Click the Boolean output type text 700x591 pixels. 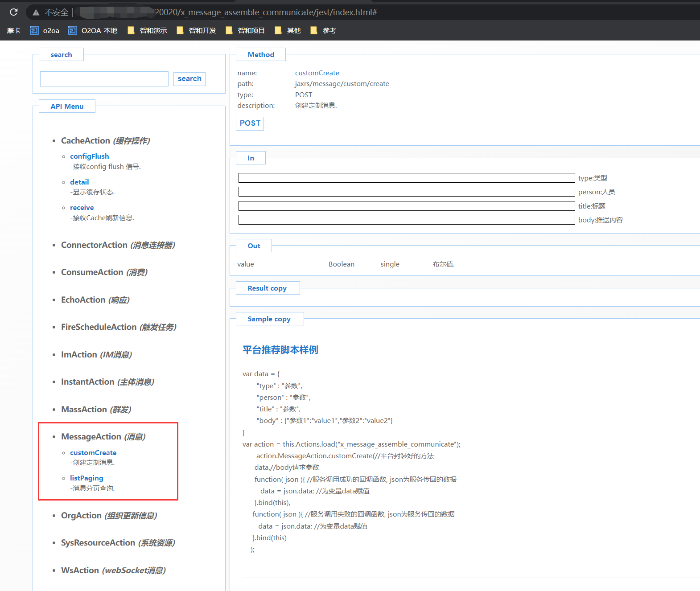(342, 264)
